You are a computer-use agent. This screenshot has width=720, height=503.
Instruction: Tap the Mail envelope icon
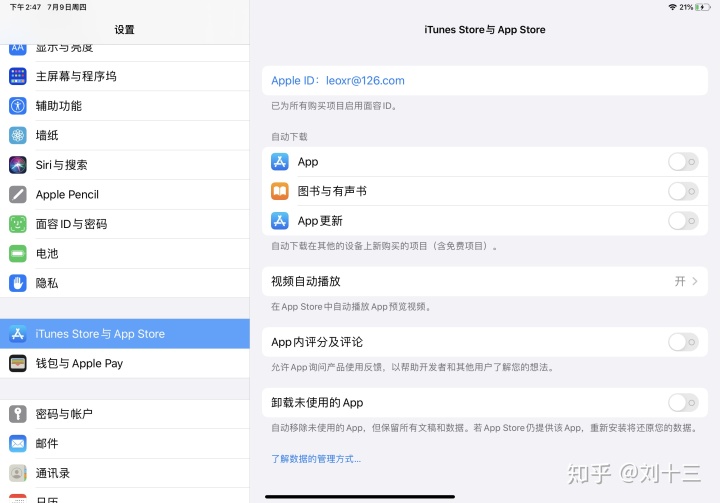pos(18,443)
